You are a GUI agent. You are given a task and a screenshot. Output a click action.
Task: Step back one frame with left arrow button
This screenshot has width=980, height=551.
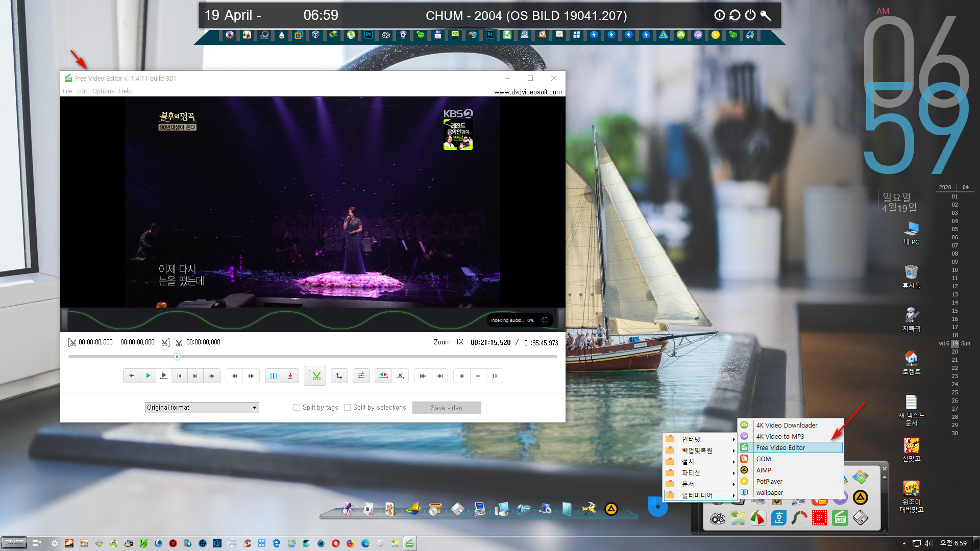point(132,376)
